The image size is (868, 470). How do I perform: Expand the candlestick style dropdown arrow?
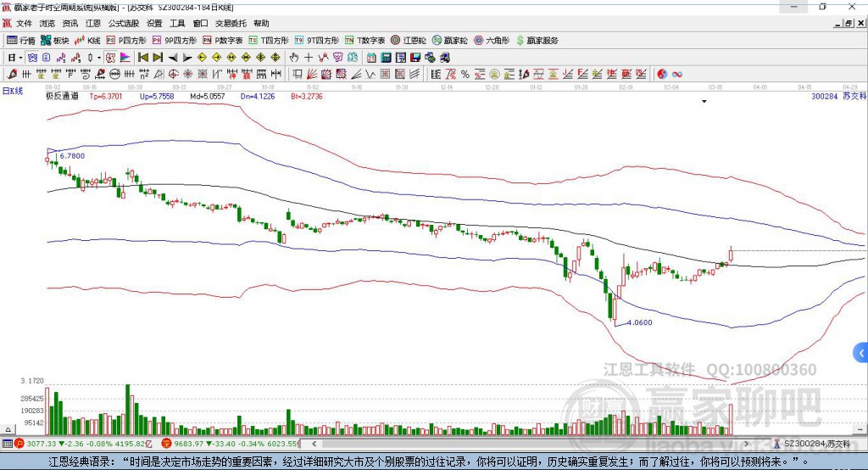pos(99,58)
